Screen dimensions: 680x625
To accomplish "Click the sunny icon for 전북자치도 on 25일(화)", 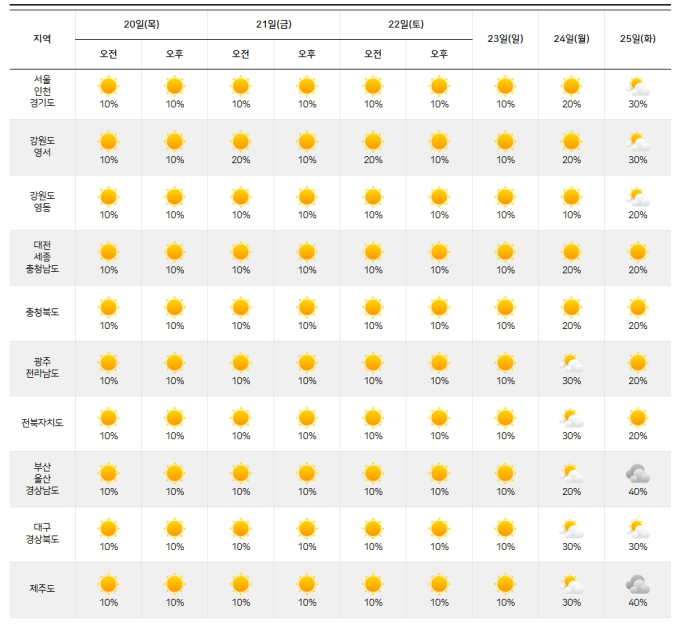I will coord(638,418).
